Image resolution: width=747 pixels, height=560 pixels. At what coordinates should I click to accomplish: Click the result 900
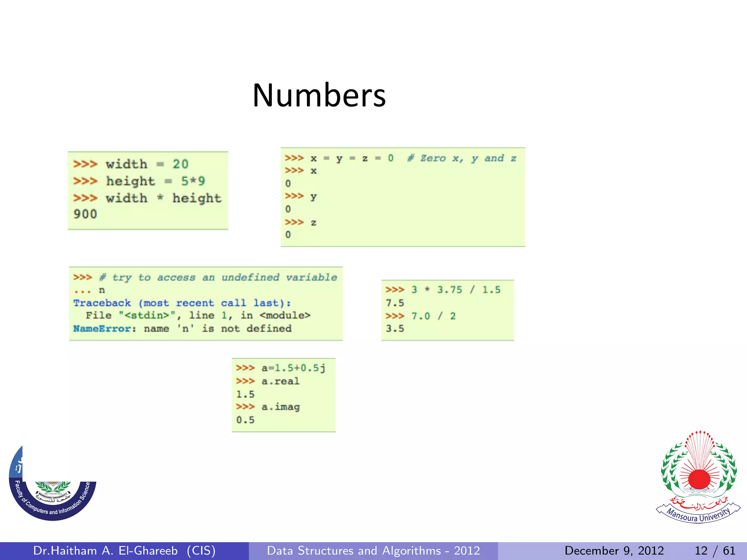tap(85, 214)
